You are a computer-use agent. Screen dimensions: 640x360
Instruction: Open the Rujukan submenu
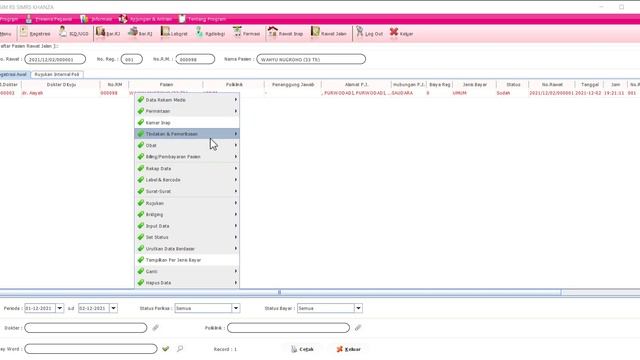point(187,203)
